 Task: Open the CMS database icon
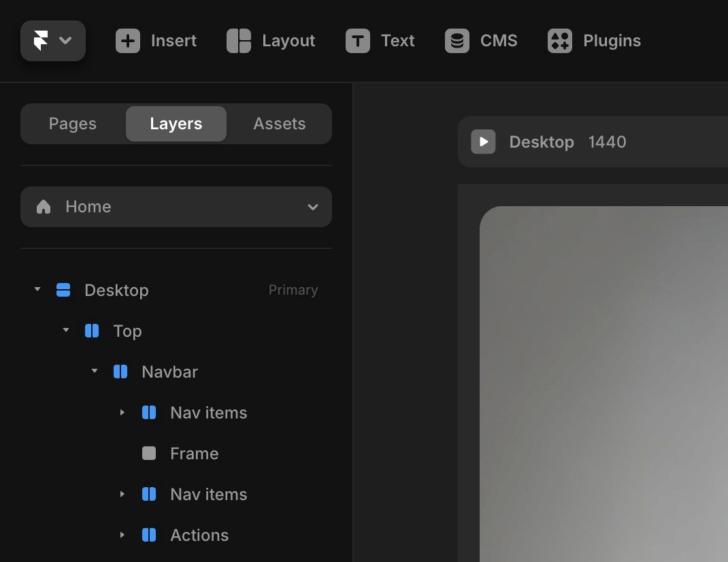457,41
